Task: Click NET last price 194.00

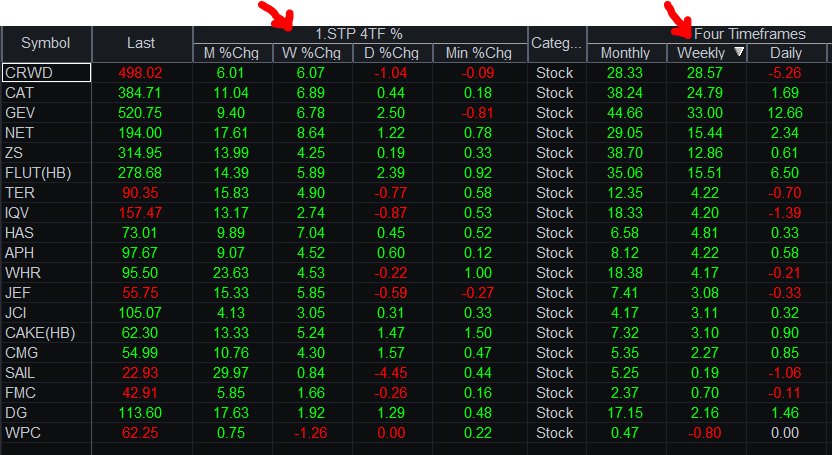Action: click(140, 133)
